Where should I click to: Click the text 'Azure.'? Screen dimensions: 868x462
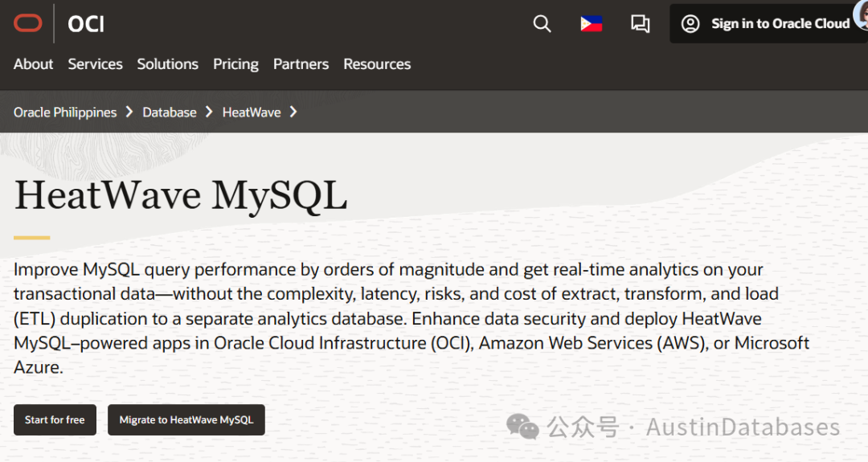[39, 367]
